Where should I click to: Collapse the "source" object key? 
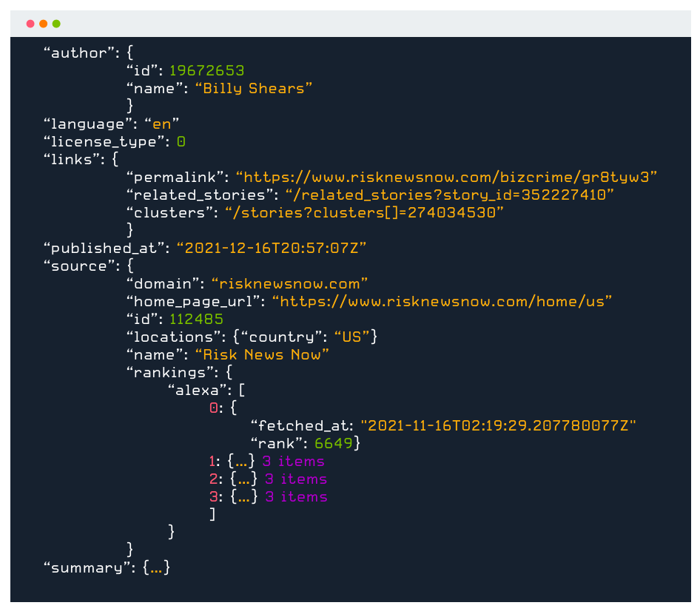coord(79,266)
